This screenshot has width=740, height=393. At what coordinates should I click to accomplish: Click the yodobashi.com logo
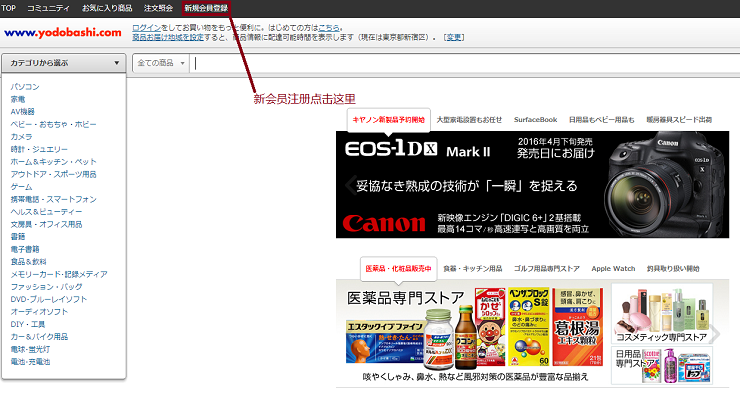pyautogui.click(x=62, y=33)
